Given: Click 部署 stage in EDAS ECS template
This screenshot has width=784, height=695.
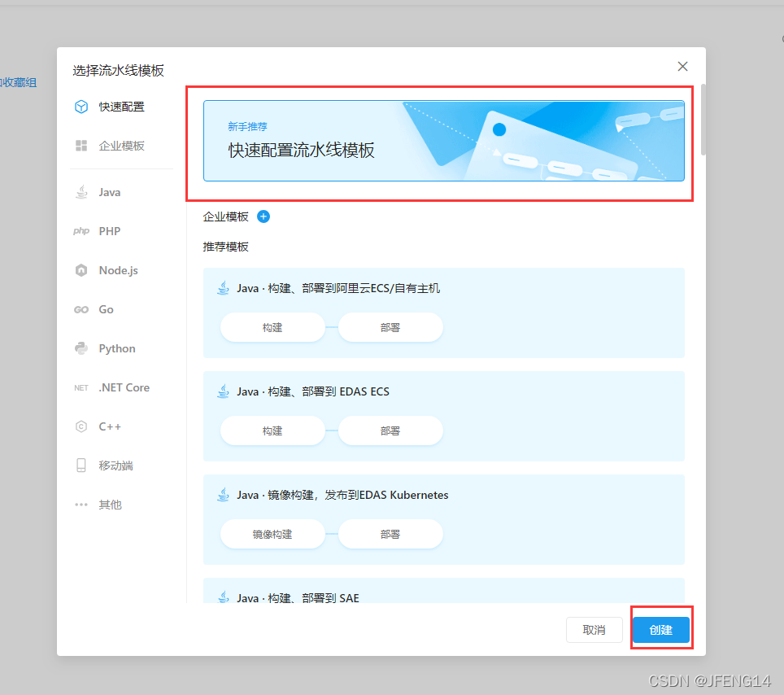Looking at the screenshot, I should tap(390, 431).
